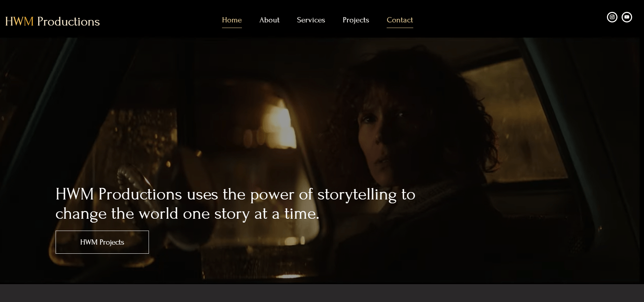Image resolution: width=644 pixels, height=302 pixels.
Task: Click the HWM Projects button
Action: 102,242
